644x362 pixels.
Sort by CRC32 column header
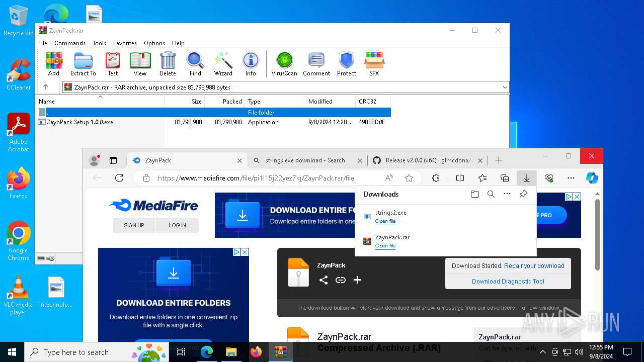click(373, 102)
